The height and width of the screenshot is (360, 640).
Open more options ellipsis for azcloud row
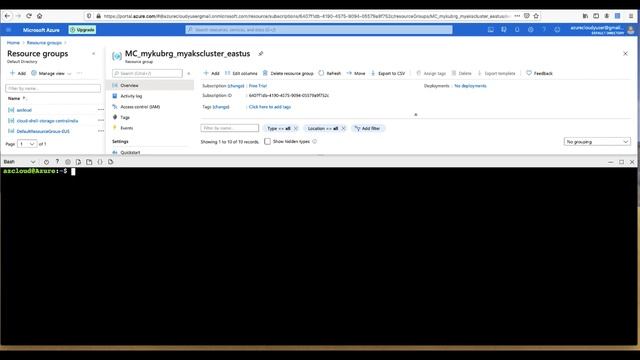click(101, 110)
